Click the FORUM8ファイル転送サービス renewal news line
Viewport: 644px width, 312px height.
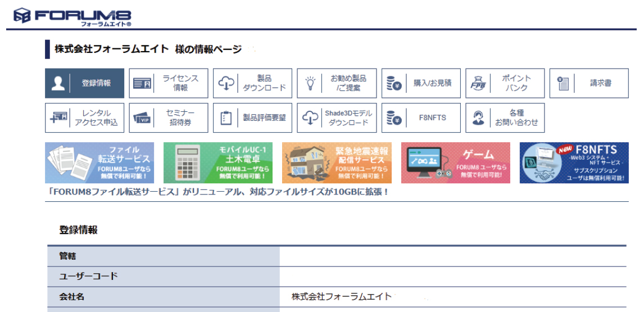tap(217, 192)
